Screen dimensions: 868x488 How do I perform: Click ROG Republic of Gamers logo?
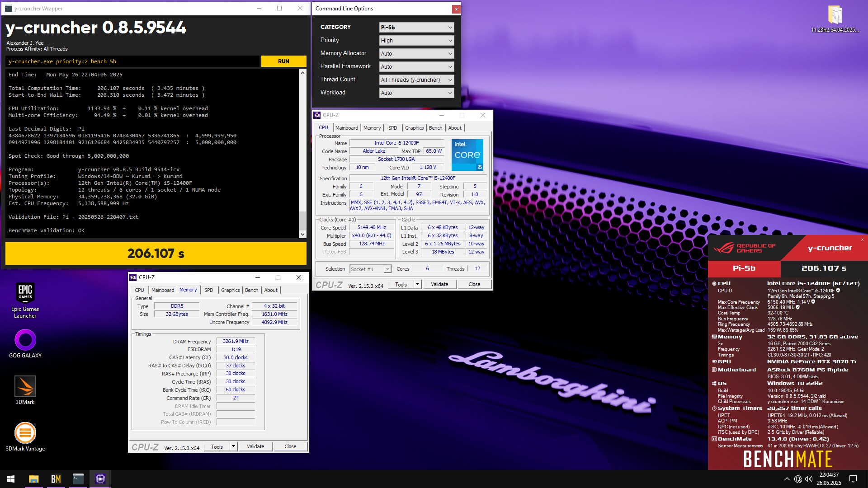tap(744, 248)
